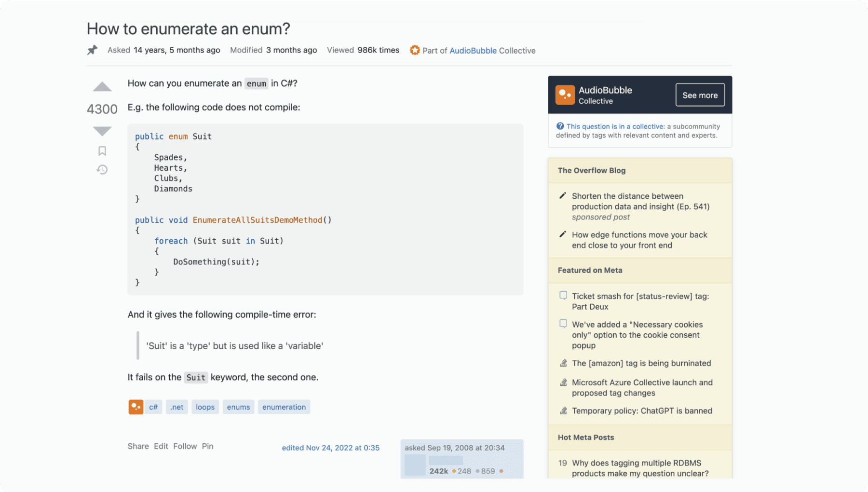
Task: Click chat icon beside Ticket smash post
Action: (x=563, y=295)
